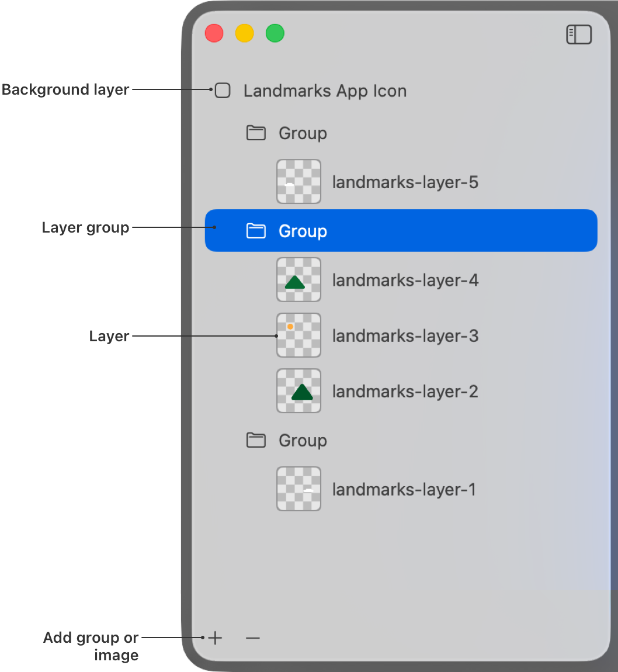Select the landmarks-layer-3 layer
This screenshot has width=618, height=672.
(405, 335)
